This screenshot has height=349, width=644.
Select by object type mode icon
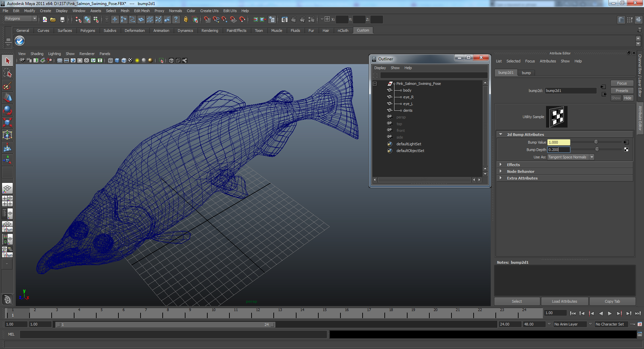87,19
